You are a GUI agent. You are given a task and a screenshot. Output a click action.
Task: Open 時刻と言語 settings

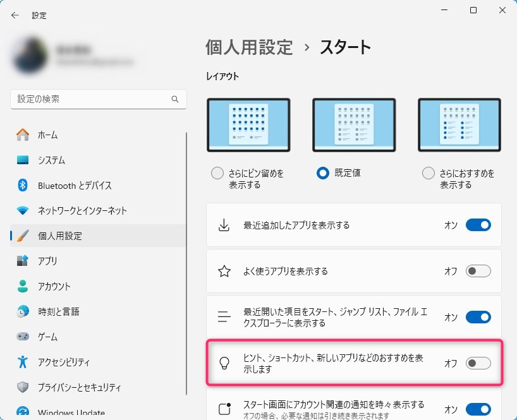coord(58,311)
